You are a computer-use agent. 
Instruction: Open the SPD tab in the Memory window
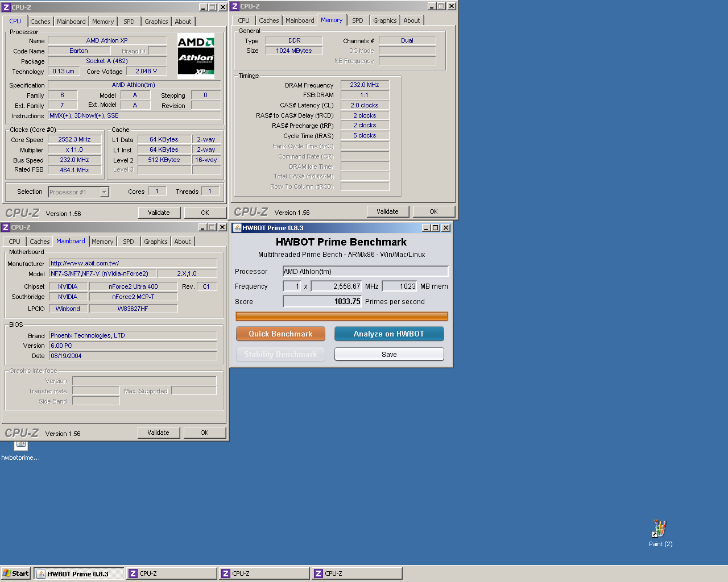pyautogui.click(x=357, y=20)
